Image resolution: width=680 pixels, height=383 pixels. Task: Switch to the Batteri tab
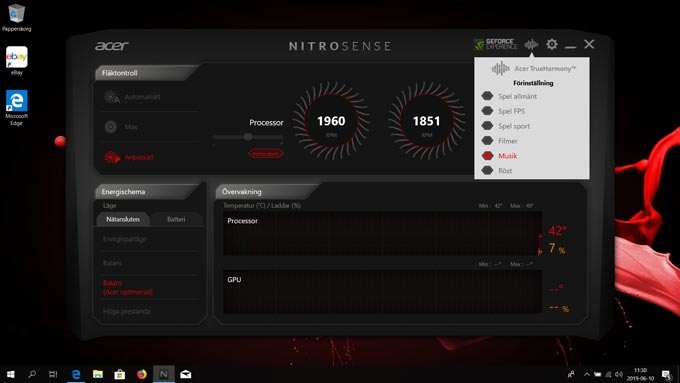(176, 219)
